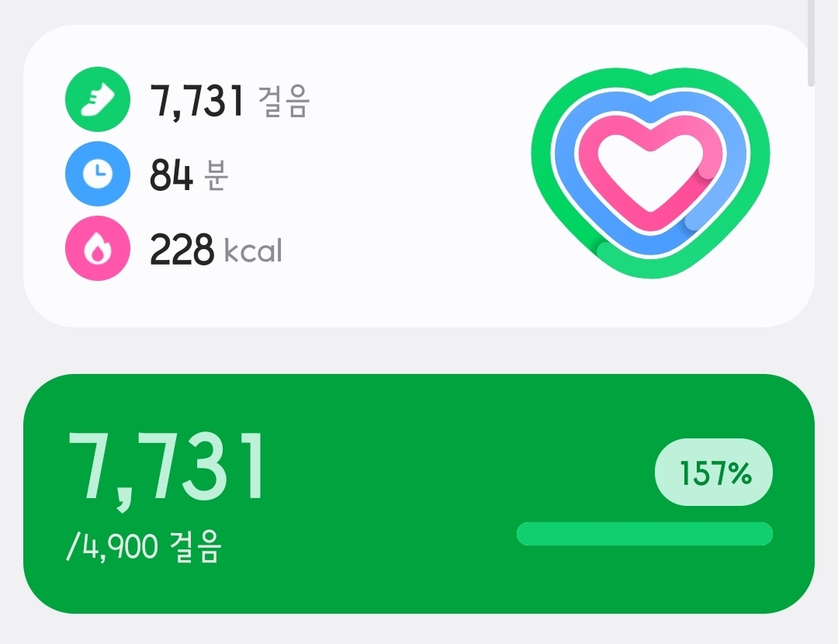Tap the 84 active minutes number
The image size is (838, 644).
171,175
